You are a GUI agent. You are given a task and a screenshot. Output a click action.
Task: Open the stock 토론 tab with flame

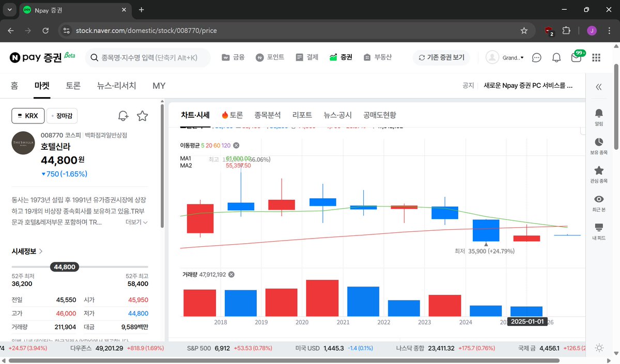[x=232, y=115]
